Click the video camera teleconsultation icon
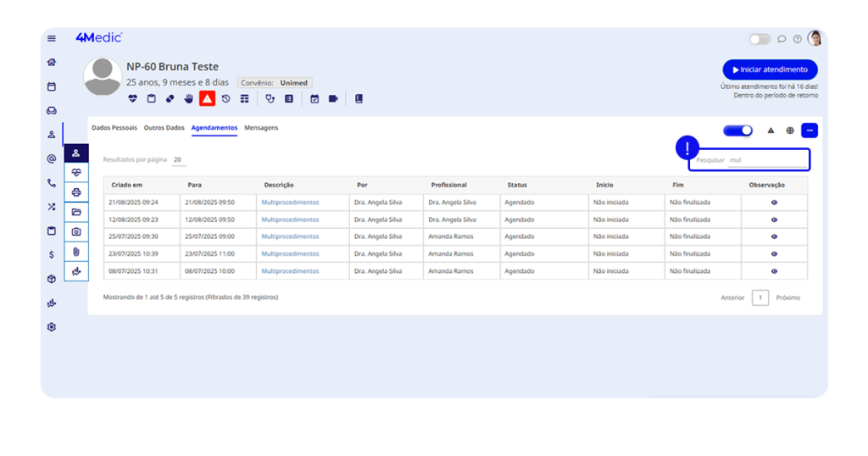This screenshot has width=868, height=456. (333, 99)
